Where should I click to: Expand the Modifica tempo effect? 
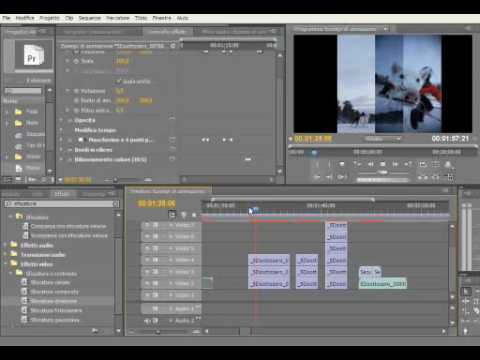[x=62, y=130]
